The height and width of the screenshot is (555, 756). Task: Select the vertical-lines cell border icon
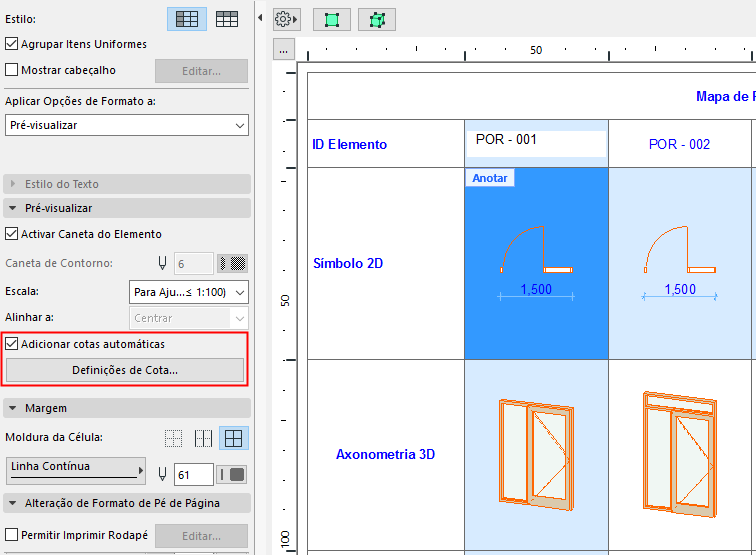coord(203,438)
